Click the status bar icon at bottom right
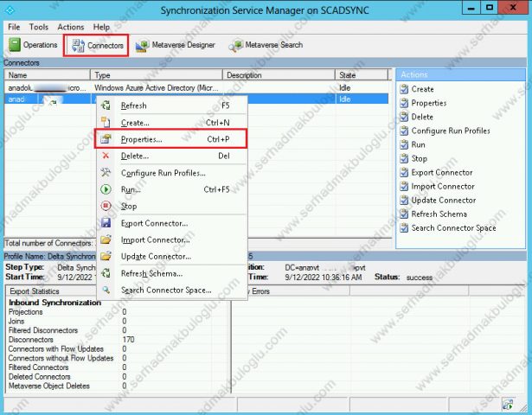Screen dimensions: 532x415 point(508,404)
